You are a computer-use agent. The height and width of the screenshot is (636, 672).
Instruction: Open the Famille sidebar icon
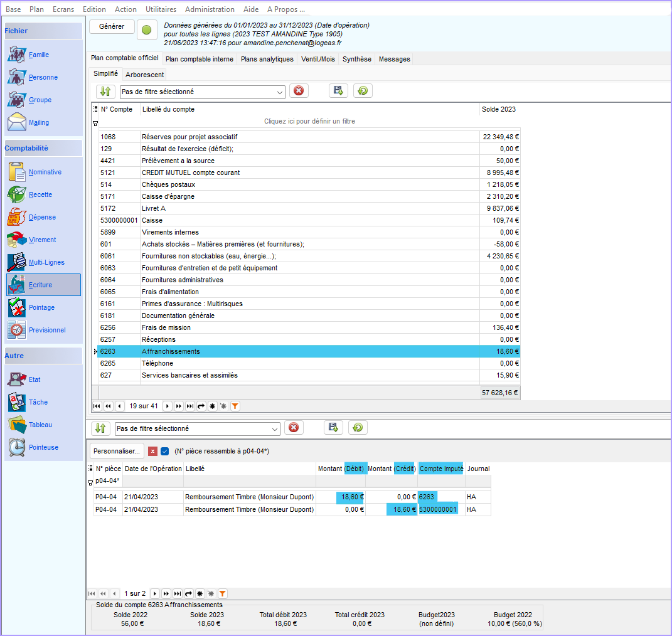pyautogui.click(x=16, y=55)
